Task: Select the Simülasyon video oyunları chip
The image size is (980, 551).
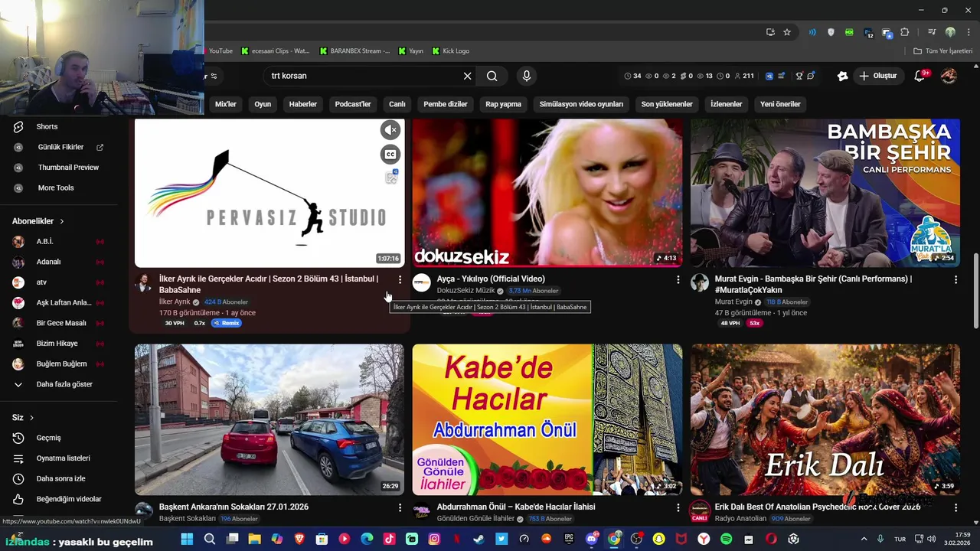Action: (x=581, y=104)
